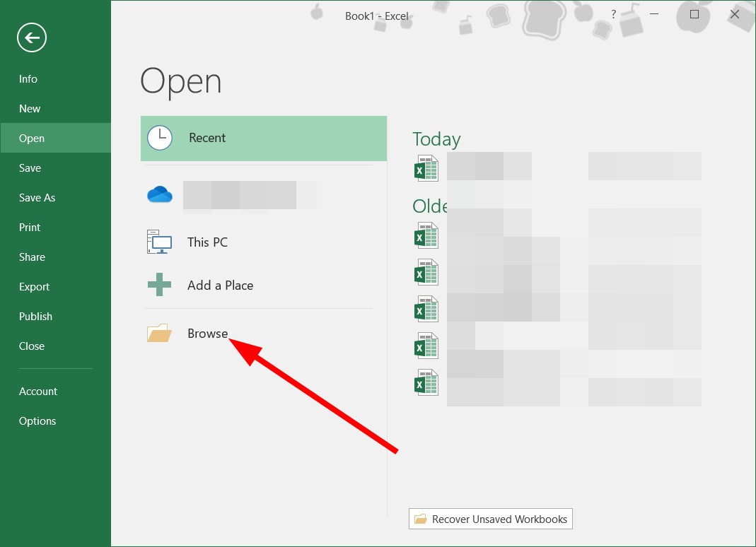Go to the Share page

pyautogui.click(x=32, y=257)
